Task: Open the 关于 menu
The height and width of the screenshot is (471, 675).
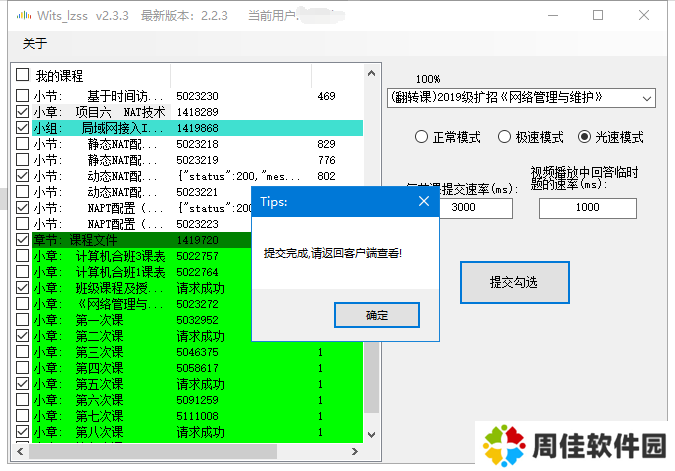Action: 34,43
